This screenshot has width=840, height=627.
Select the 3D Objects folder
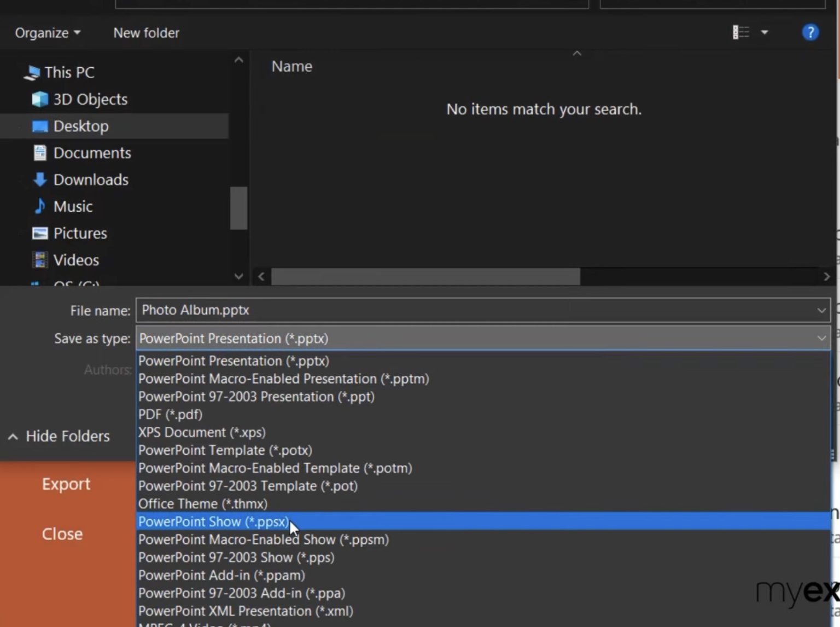coord(90,99)
